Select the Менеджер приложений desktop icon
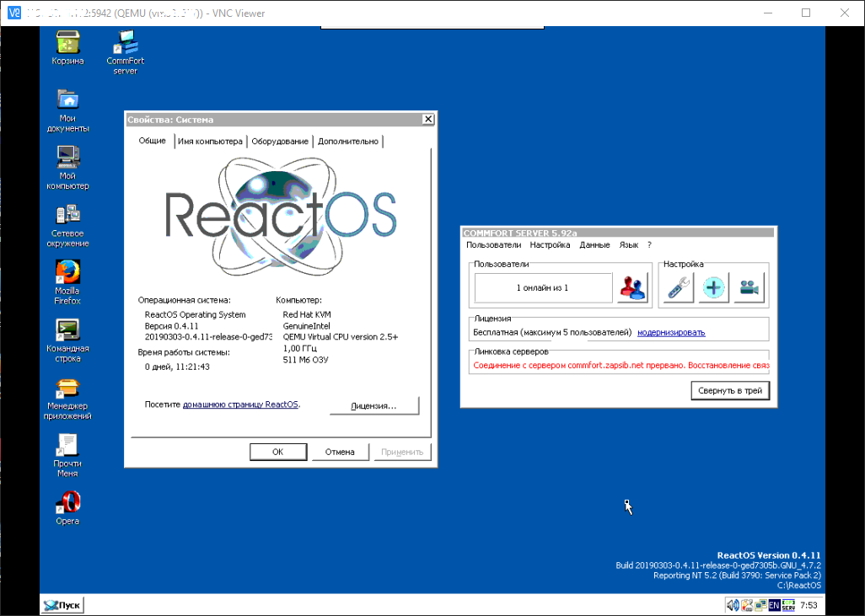865x616 pixels. pos(67,388)
